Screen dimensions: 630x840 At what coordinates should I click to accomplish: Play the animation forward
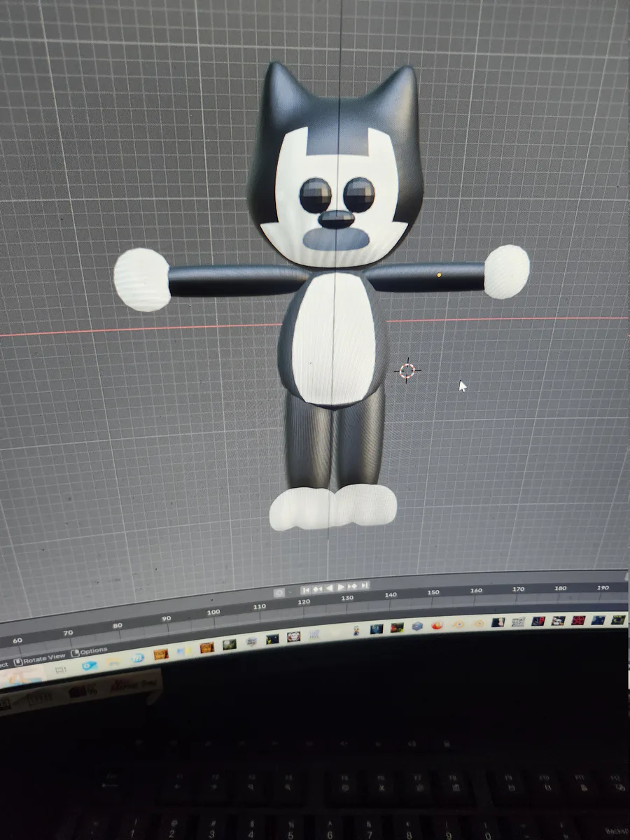pos(341,587)
